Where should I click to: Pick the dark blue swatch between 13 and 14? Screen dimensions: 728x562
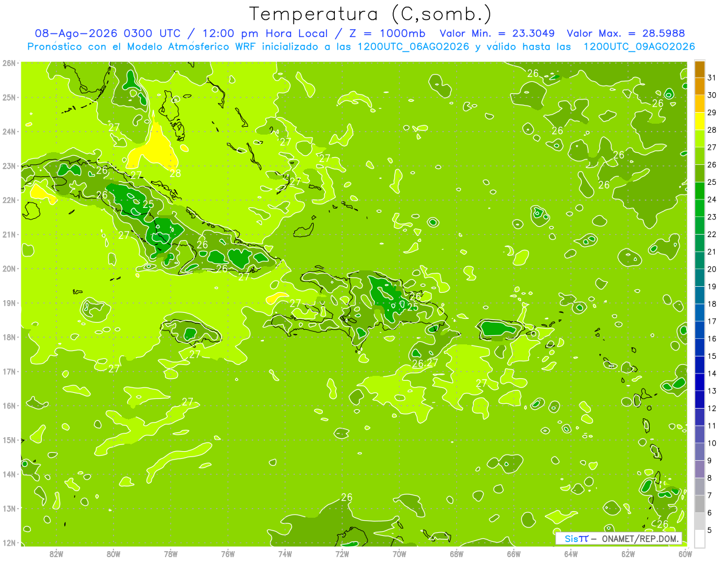pyautogui.click(x=699, y=382)
